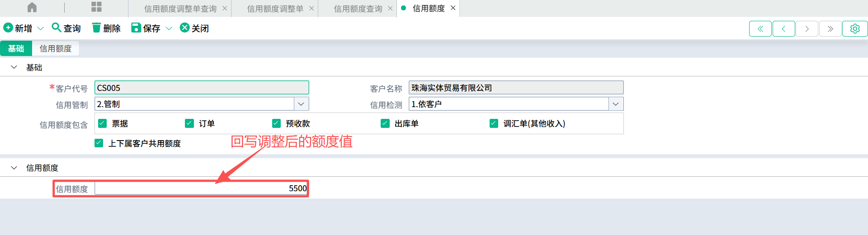Open the settings gear button
The image size is (868, 235).
pyautogui.click(x=854, y=28)
